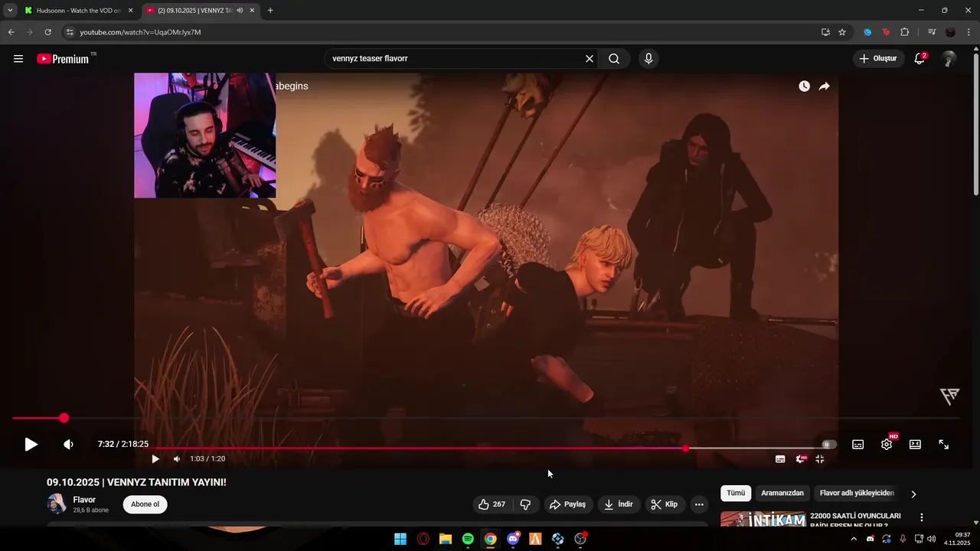Screen dimensions: 980x551
Task: Reload the page
Action: [47, 32]
